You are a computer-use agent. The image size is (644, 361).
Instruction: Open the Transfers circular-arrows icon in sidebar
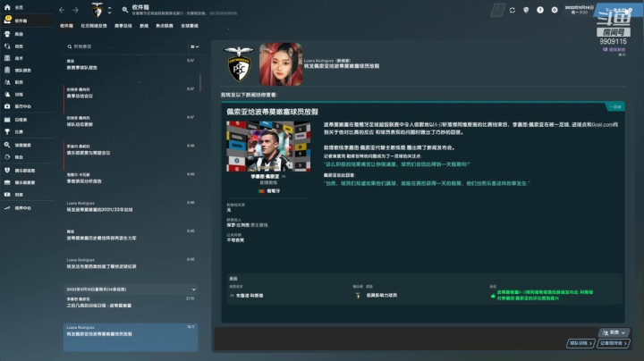click(7, 156)
